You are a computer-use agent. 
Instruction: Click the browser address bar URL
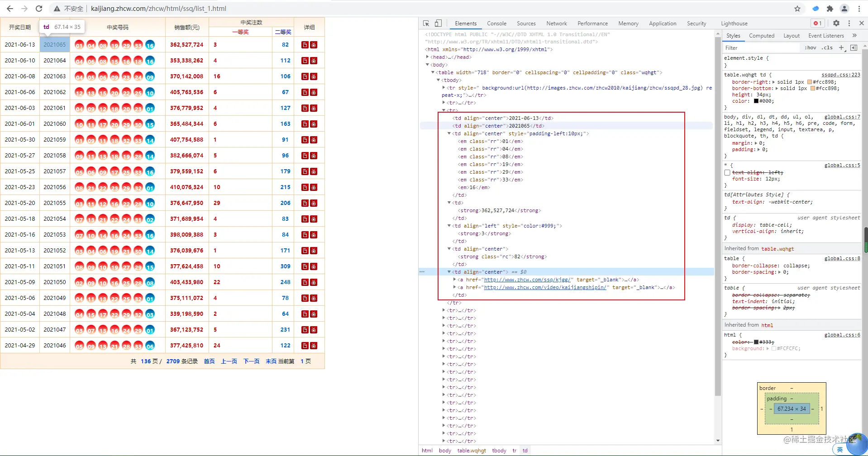[x=158, y=9]
